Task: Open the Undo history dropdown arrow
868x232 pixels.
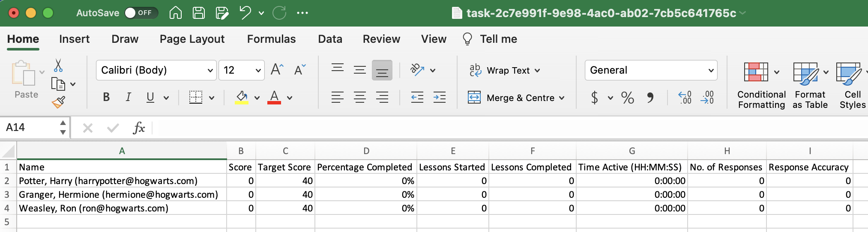Action: [x=261, y=13]
